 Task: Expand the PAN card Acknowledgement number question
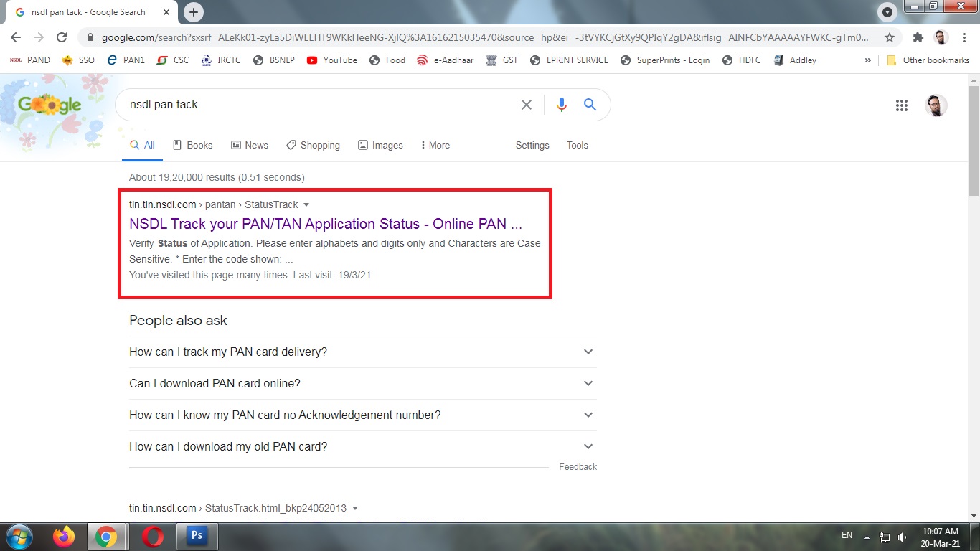[x=362, y=415]
